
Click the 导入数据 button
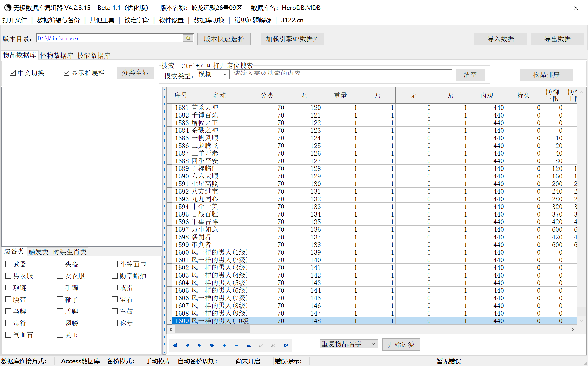pos(501,39)
